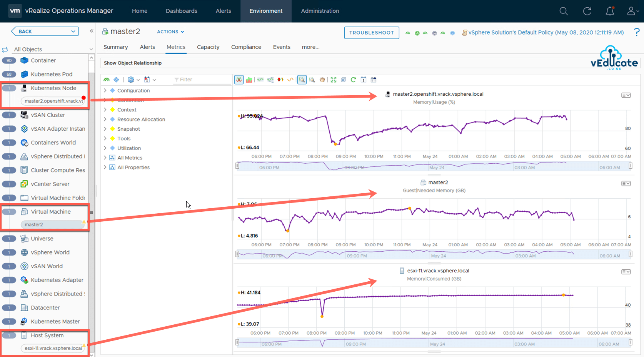
Task: Select the esxi-11.vrack.vsphere.local host chip
Action: point(53,348)
